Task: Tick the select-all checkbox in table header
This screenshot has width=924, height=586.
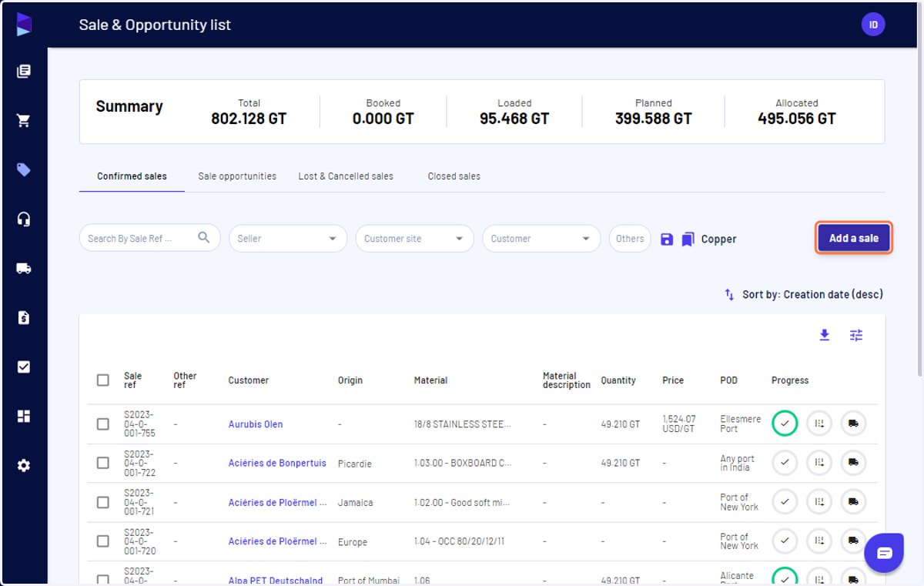Action: 103,380
